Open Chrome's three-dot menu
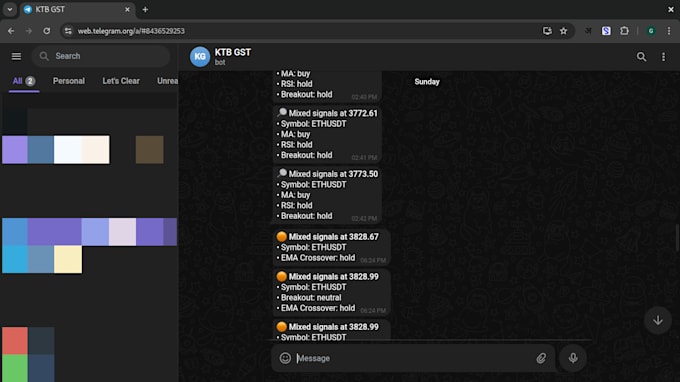 coord(669,31)
